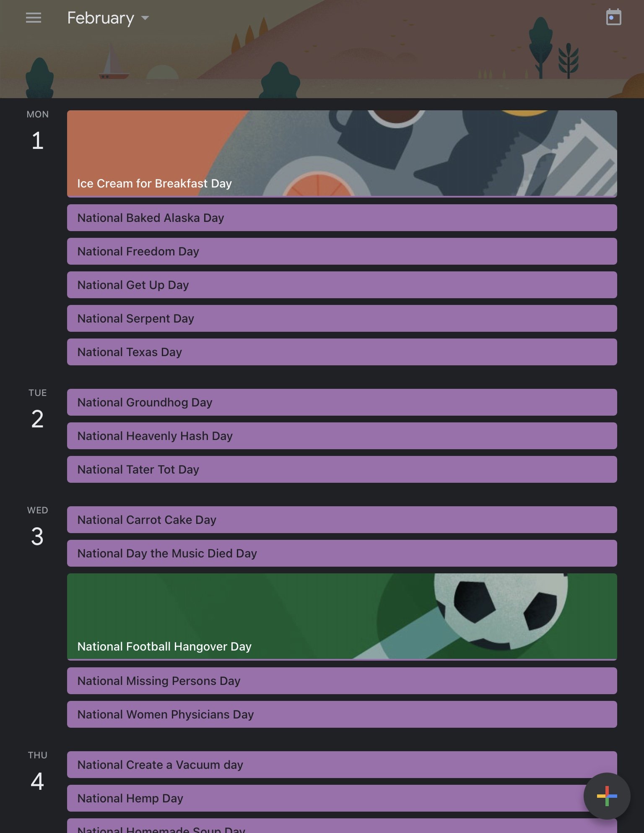The height and width of the screenshot is (833, 644).
Task: View National Tater Tot Day event
Action: coord(342,469)
